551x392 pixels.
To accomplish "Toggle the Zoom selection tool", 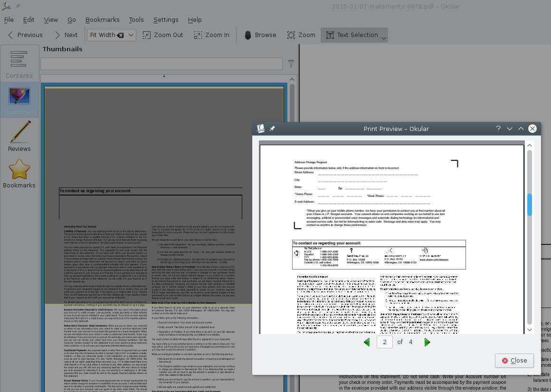I will click(301, 35).
